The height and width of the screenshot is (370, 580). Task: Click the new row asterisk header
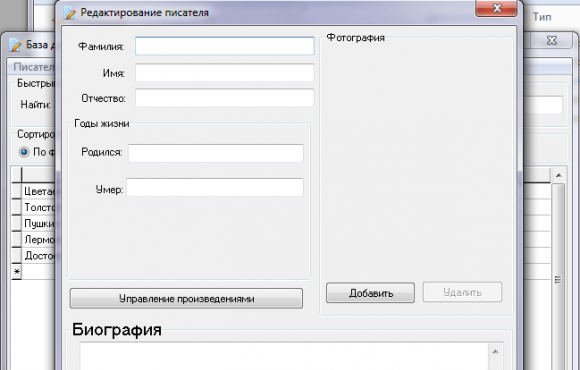point(16,272)
